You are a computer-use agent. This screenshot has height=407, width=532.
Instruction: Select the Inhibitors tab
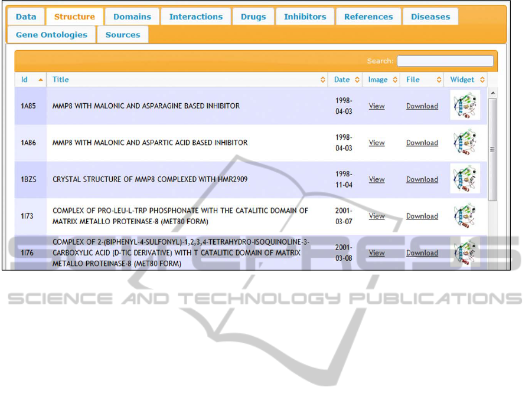[x=305, y=17]
